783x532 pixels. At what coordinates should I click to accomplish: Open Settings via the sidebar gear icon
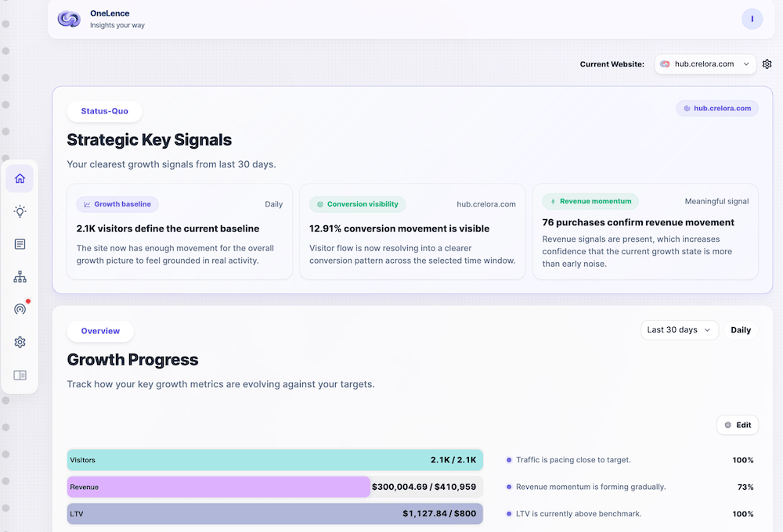[x=20, y=342]
